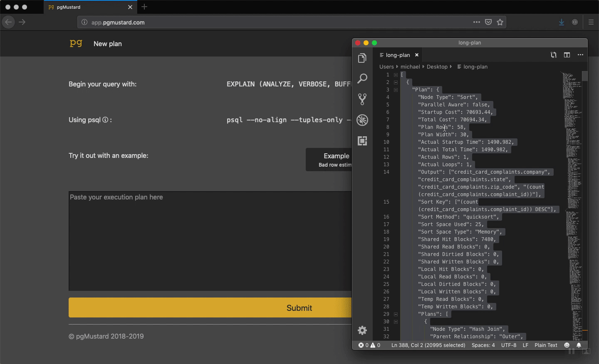Open the Manage gear in VS Code
The width and height of the screenshot is (599, 364).
[362, 330]
